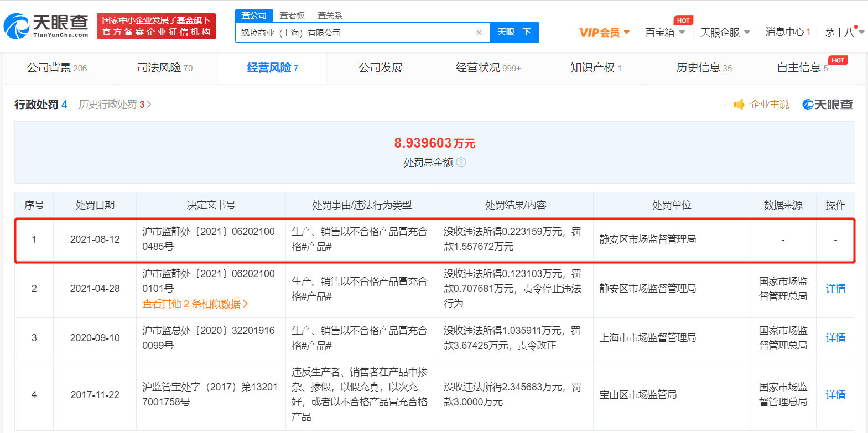This screenshot has height=433, width=868.
Task: Click the 处罚事由/违法行为类型 column header
Action: click(x=362, y=205)
